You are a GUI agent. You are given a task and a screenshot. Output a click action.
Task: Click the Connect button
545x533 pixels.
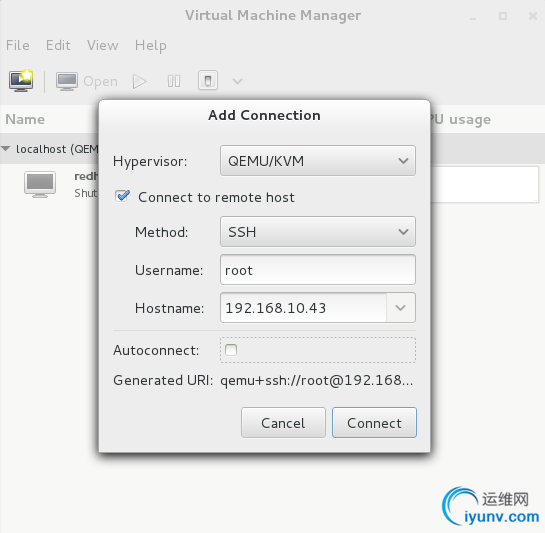(x=374, y=423)
